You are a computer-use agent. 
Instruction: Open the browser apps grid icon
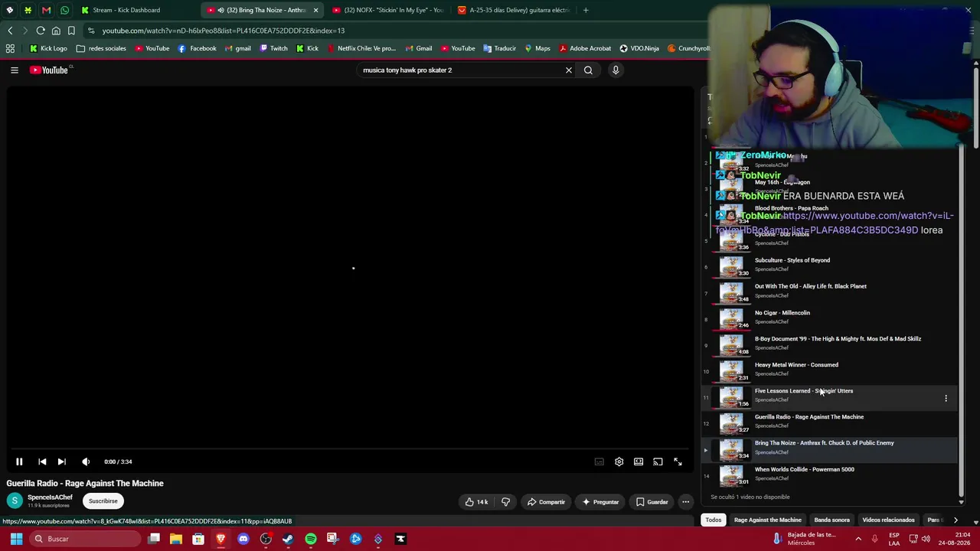(10, 48)
